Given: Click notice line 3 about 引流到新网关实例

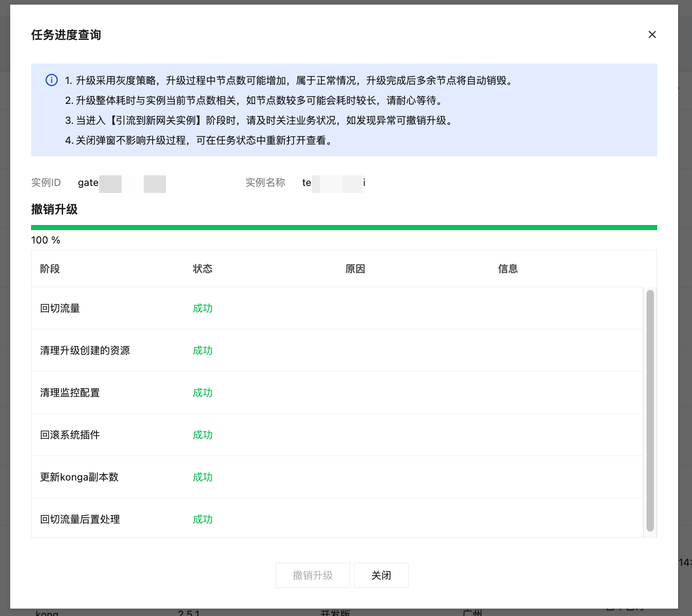Looking at the screenshot, I should [x=259, y=121].
